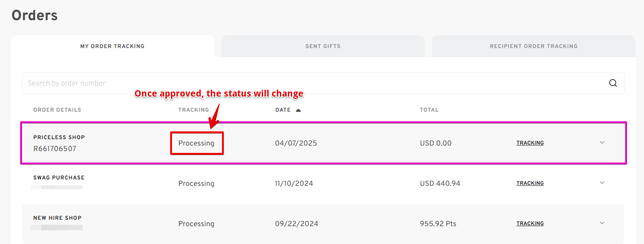Select order number R661706507
The image size is (644, 244).
tap(55, 149)
